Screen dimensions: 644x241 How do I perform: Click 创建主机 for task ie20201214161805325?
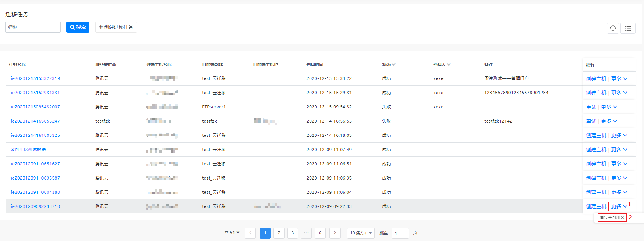point(596,135)
